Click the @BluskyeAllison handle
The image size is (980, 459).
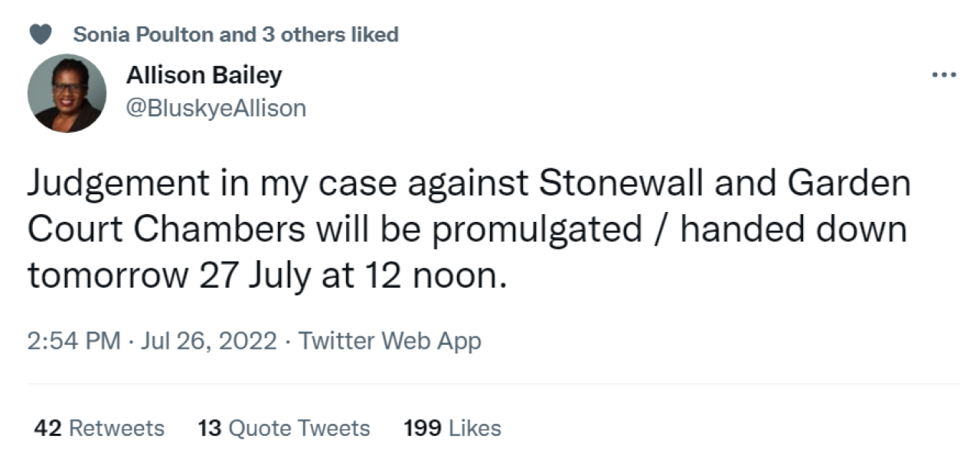217,107
